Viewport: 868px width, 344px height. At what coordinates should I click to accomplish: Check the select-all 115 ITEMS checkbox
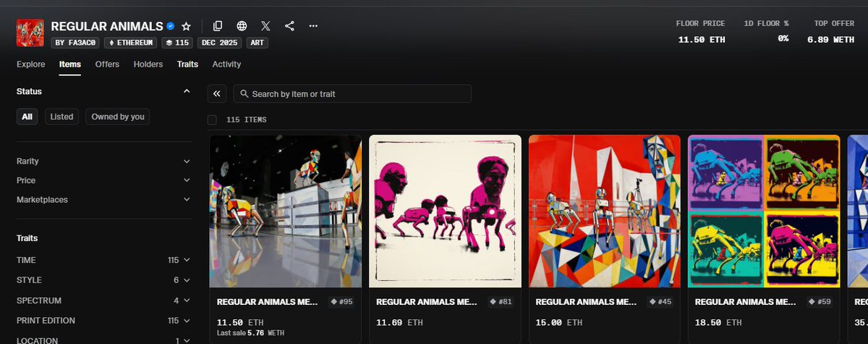click(212, 119)
